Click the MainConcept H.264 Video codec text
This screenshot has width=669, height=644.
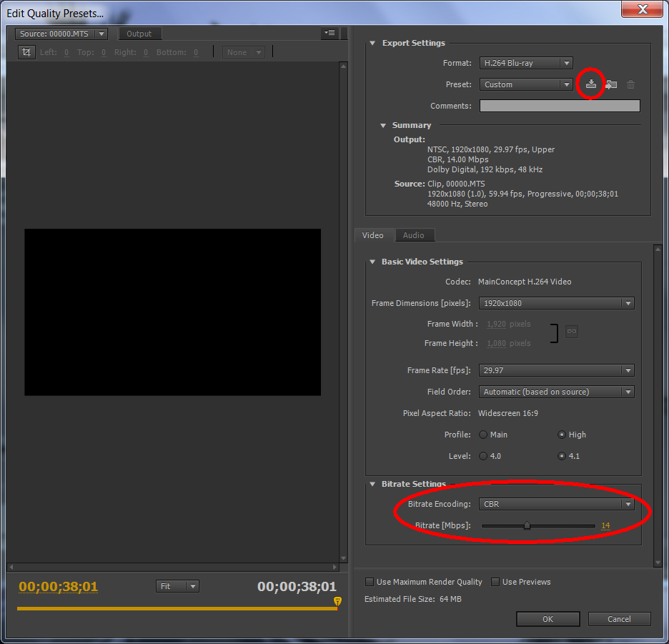[525, 282]
